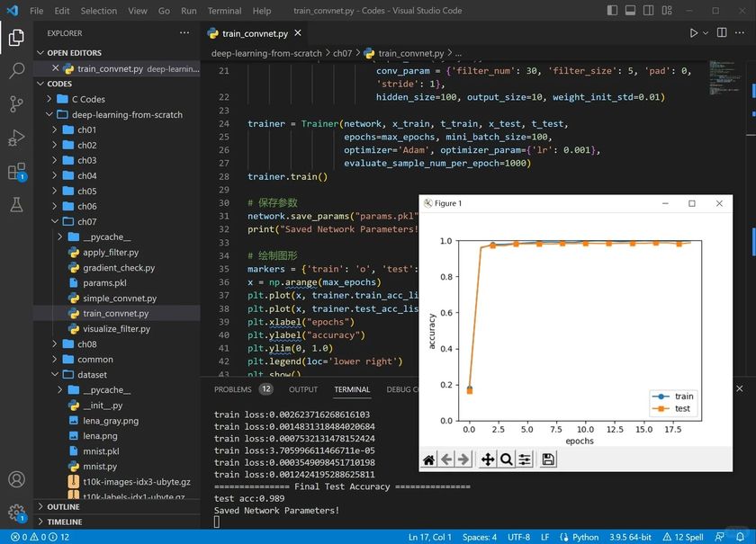Screen dimensions: 756x544
Task: Open the Extensions view in activity bar
Action: [x=16, y=171]
